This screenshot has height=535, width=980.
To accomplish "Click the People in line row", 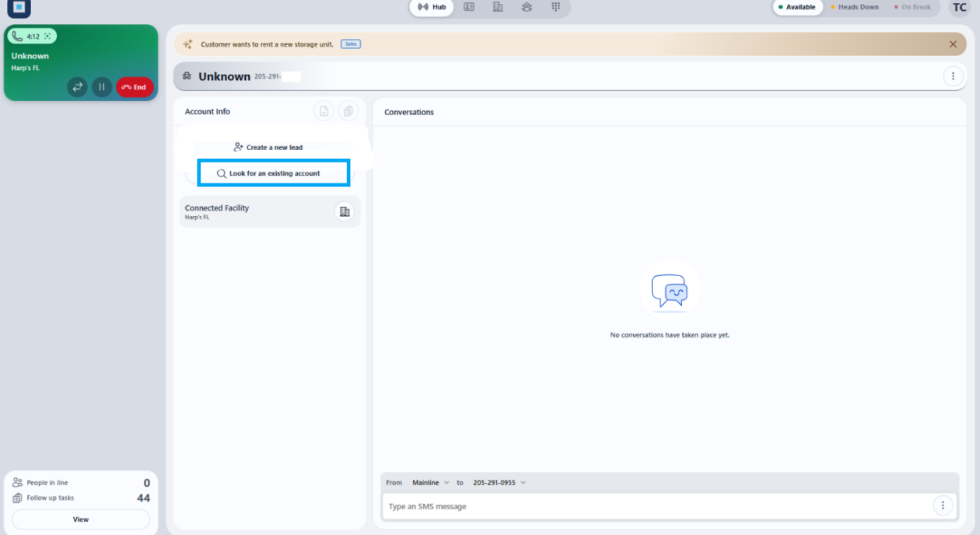I will [x=81, y=483].
